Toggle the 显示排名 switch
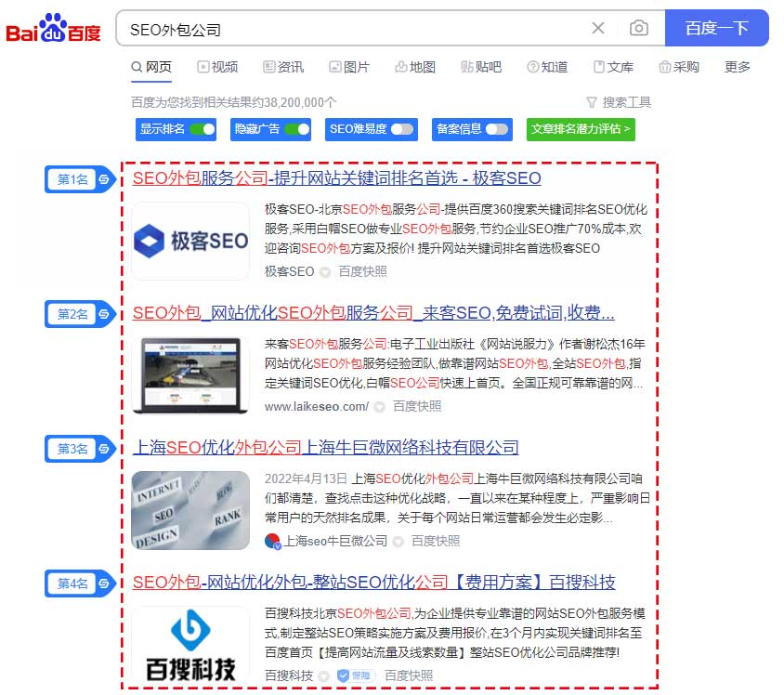784x695 pixels. [x=203, y=129]
